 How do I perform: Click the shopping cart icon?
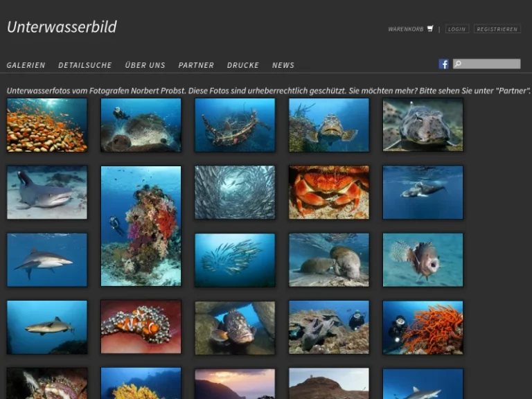(430, 29)
